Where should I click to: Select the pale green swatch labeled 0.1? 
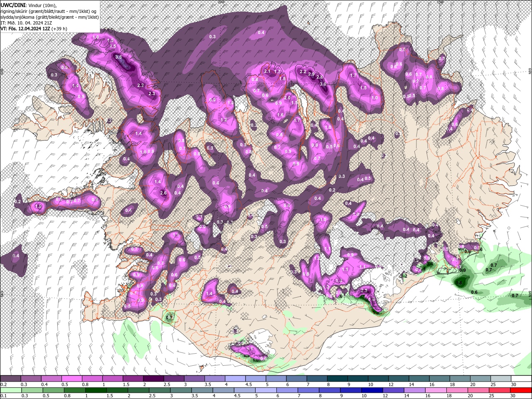pos(10,390)
